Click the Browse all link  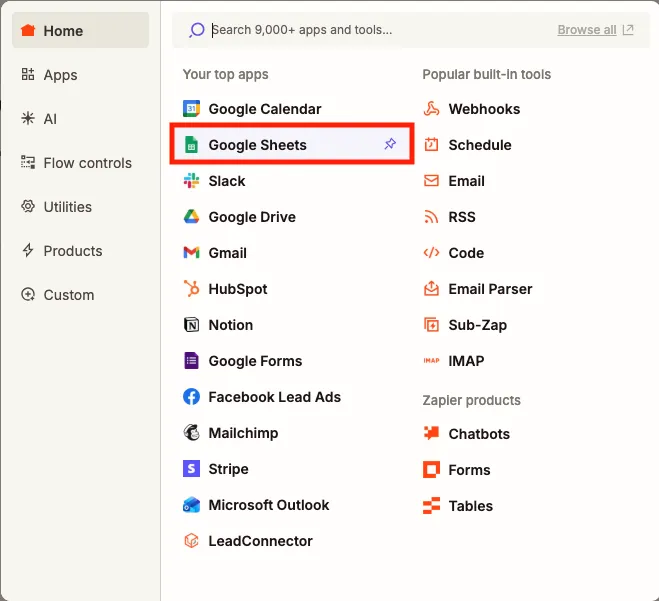(587, 30)
